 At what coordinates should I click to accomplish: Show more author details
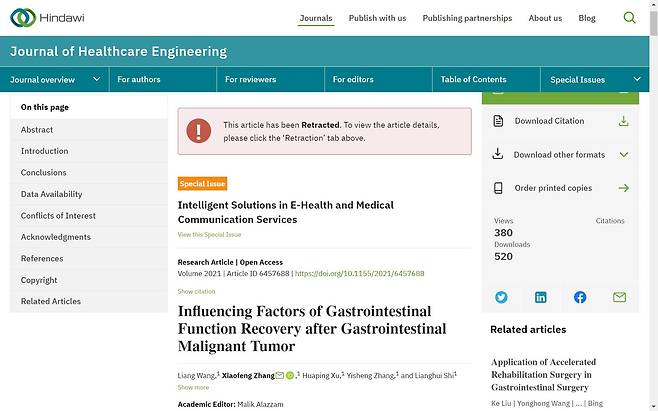pyautogui.click(x=193, y=387)
